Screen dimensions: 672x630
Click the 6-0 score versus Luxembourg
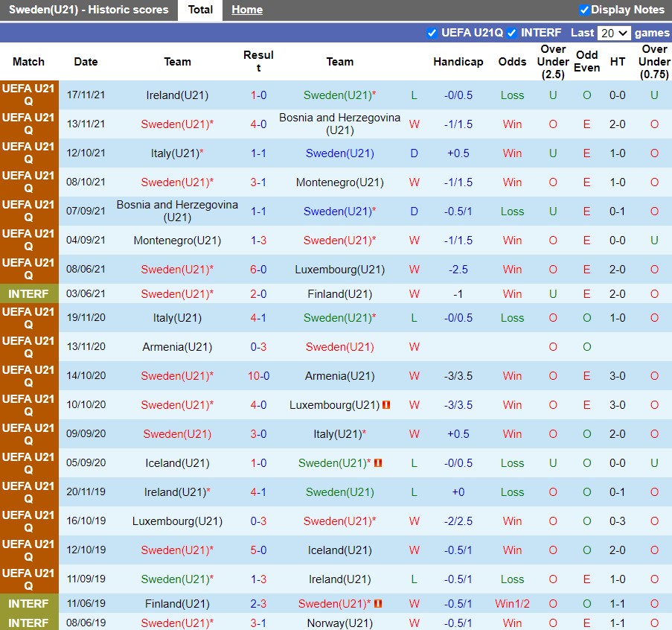click(258, 270)
